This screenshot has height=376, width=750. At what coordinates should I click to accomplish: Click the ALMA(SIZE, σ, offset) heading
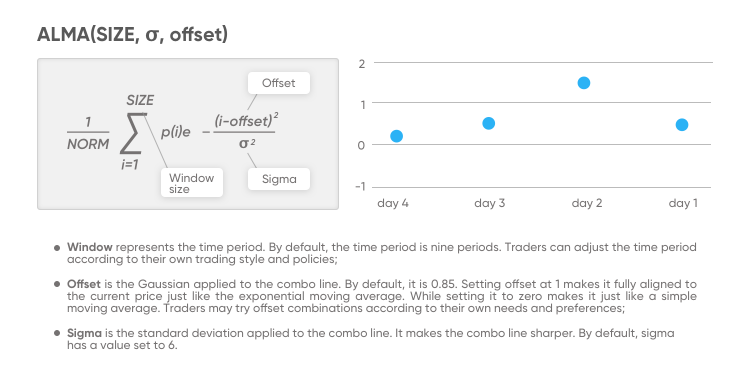[132, 34]
